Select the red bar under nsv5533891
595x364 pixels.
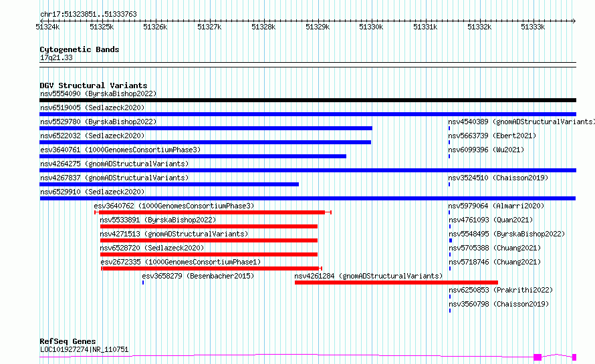pyautogui.click(x=209, y=226)
